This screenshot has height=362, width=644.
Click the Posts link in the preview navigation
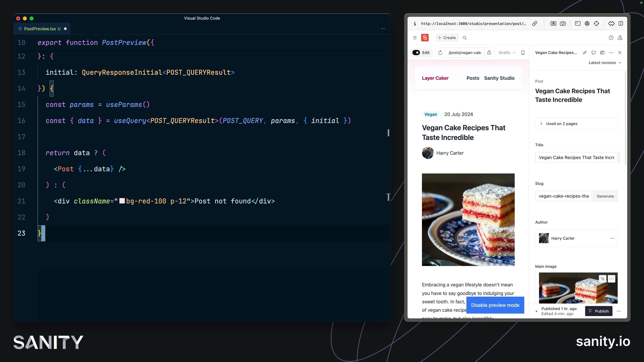tap(473, 78)
